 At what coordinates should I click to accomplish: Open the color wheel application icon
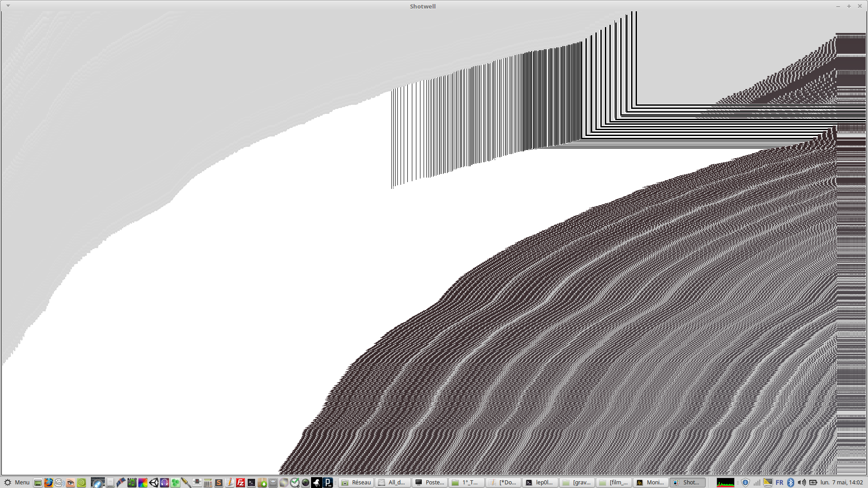(143, 483)
